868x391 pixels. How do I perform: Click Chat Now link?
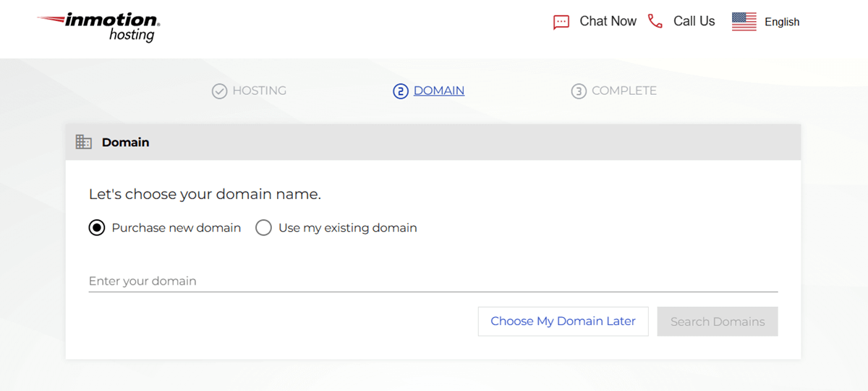(x=608, y=21)
